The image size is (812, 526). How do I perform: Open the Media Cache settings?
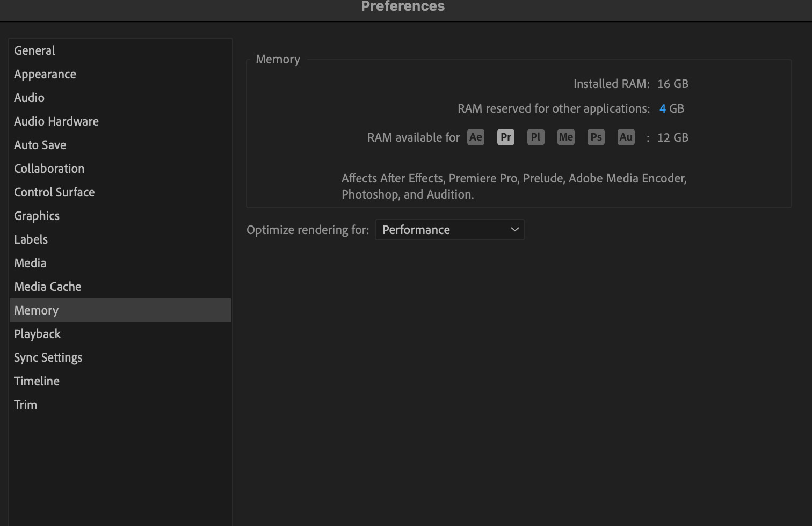click(x=47, y=286)
